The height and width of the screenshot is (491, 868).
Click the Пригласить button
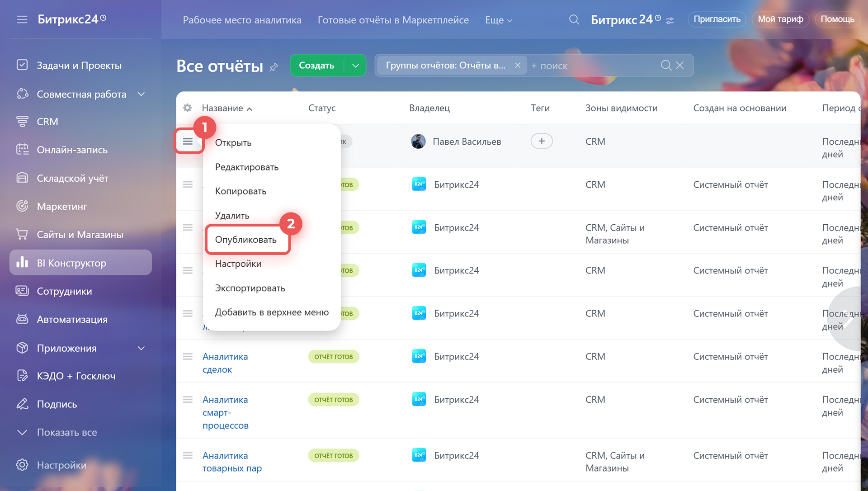(x=717, y=19)
